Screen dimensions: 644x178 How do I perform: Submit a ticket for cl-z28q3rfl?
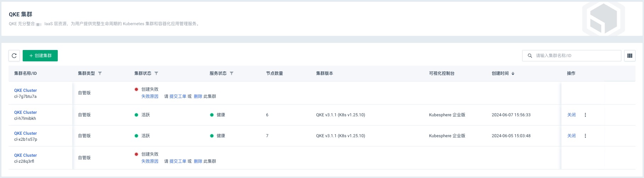click(178, 161)
